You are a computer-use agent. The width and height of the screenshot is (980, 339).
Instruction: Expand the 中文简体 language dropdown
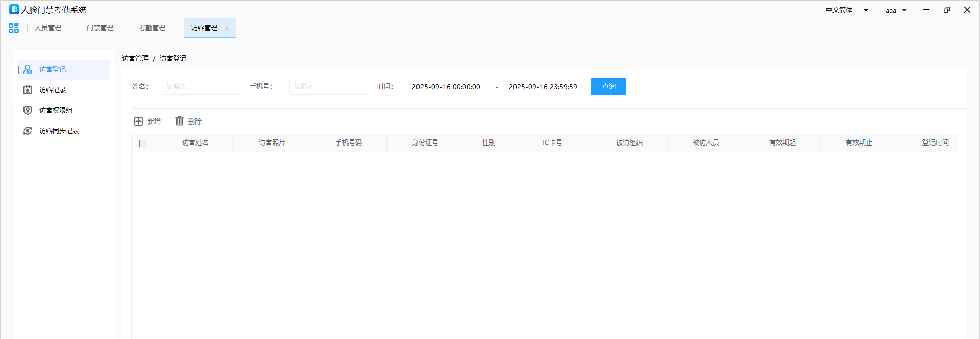tap(866, 10)
